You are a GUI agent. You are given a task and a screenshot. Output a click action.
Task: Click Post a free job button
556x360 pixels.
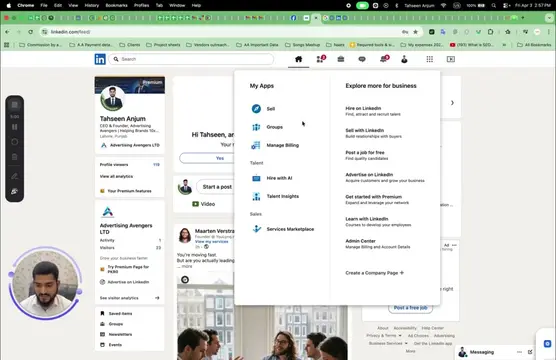(410, 308)
